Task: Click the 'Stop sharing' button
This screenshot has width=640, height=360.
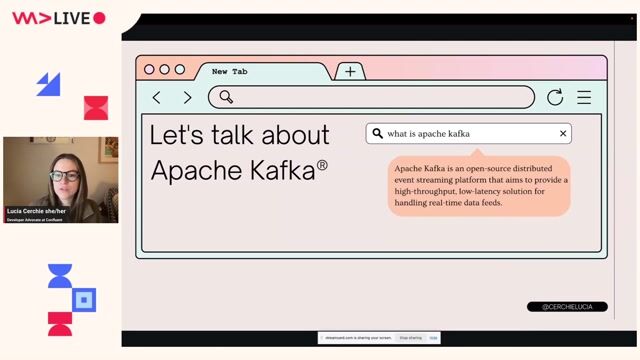Action: coord(411,338)
